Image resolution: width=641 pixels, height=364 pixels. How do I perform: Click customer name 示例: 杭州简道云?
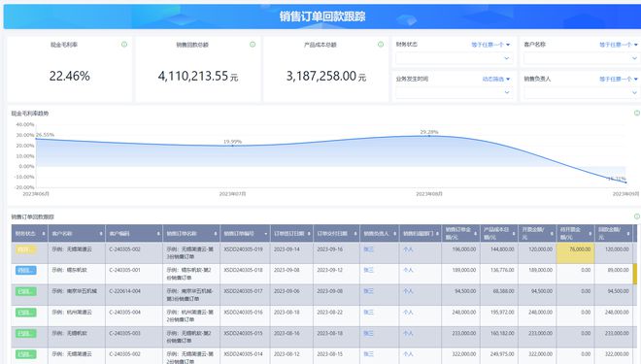pyautogui.click(x=72, y=313)
